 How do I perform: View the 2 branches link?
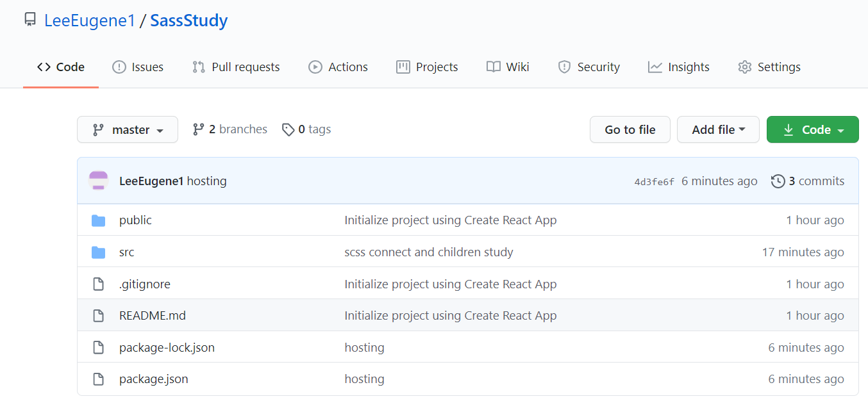tap(230, 129)
